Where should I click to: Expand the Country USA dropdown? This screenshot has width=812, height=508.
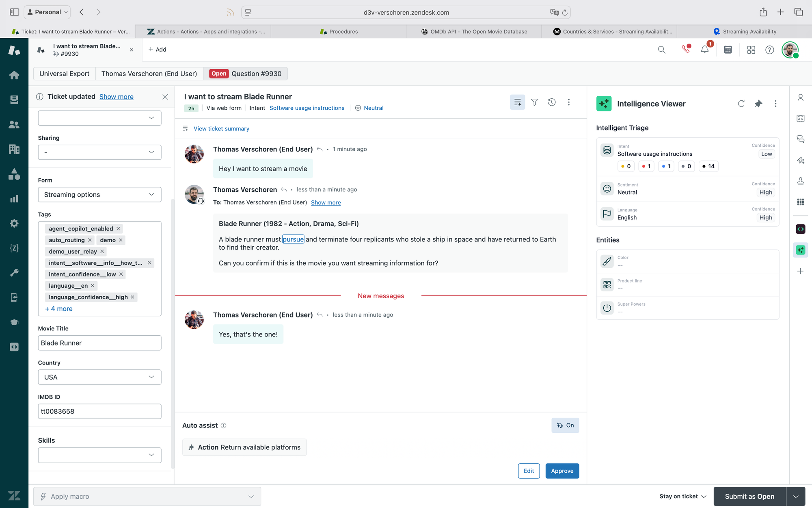(99, 377)
